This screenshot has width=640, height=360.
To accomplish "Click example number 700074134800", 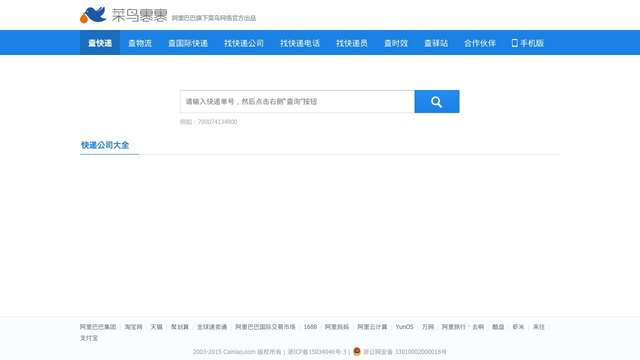I will [x=217, y=122].
